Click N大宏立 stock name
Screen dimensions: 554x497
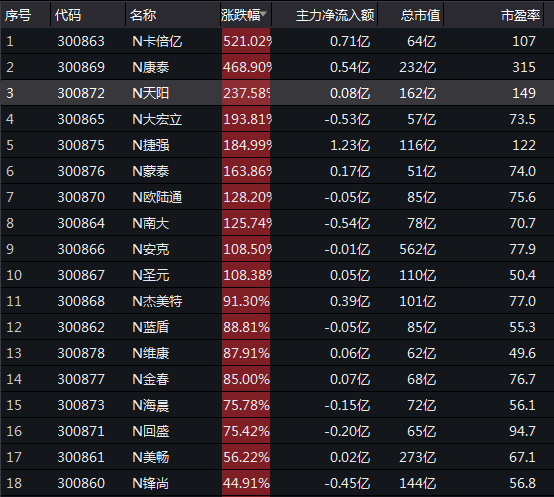click(x=157, y=119)
